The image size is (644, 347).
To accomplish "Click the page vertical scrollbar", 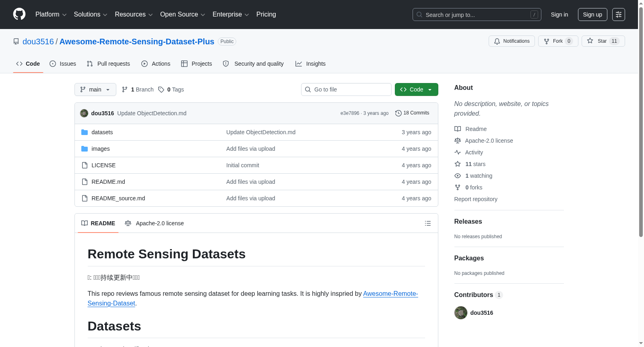I will click(x=641, y=121).
